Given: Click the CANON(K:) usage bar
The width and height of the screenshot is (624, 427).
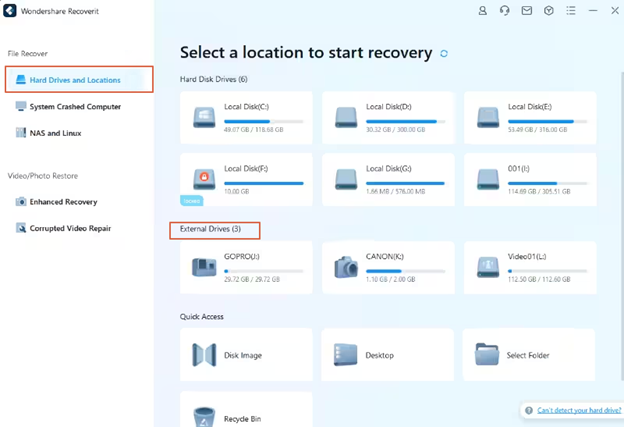Looking at the screenshot, I should [406, 271].
